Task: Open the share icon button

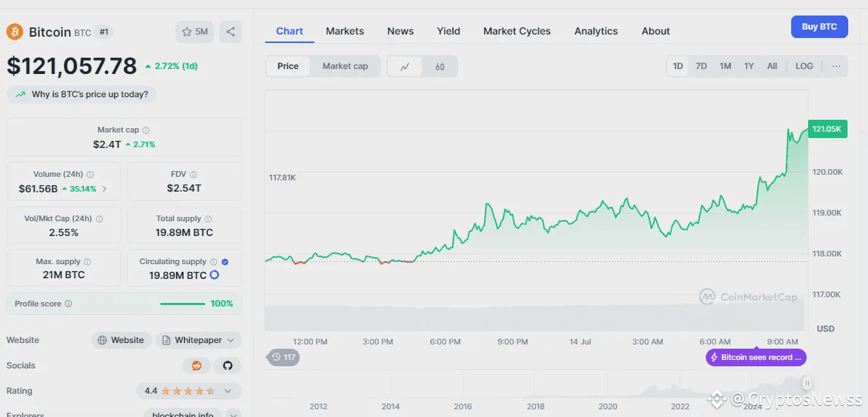Action: point(231,32)
